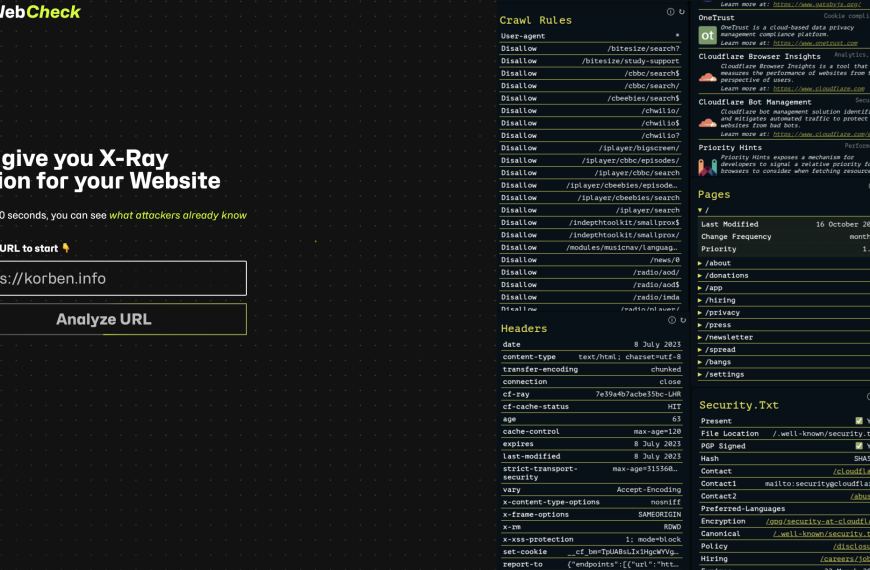Click the Disallow /radio/imda row
Screen dimensions: 870x570
(590, 297)
